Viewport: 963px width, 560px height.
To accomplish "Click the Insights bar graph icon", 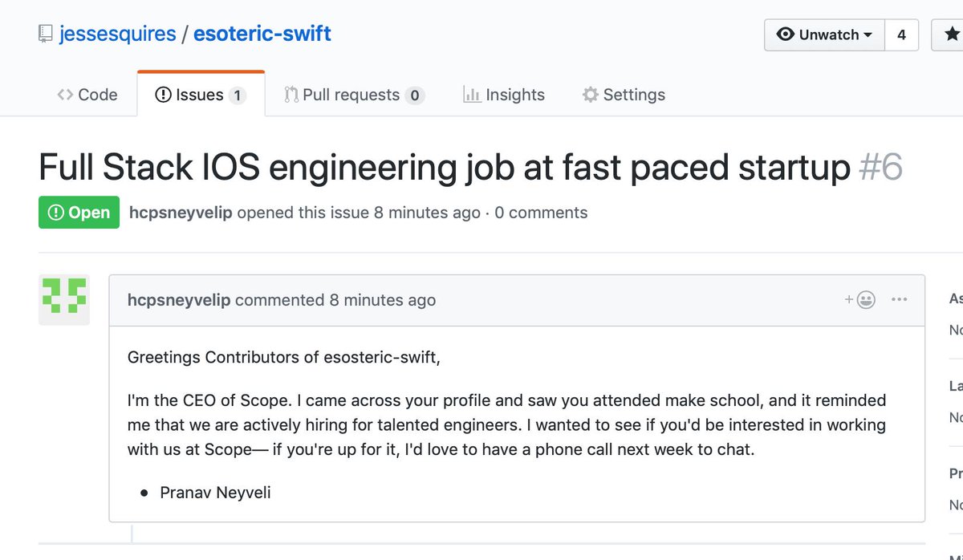I will 472,95.
